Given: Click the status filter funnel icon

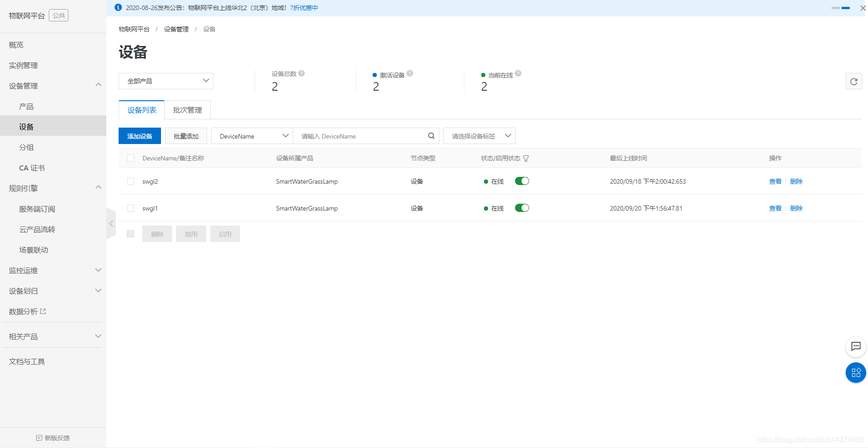Looking at the screenshot, I should (x=526, y=158).
